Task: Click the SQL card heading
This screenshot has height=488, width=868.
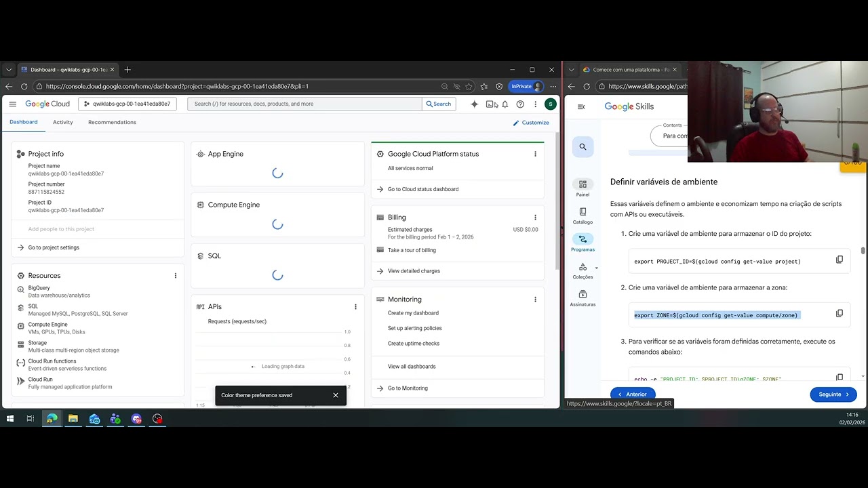Action: [214, 256]
